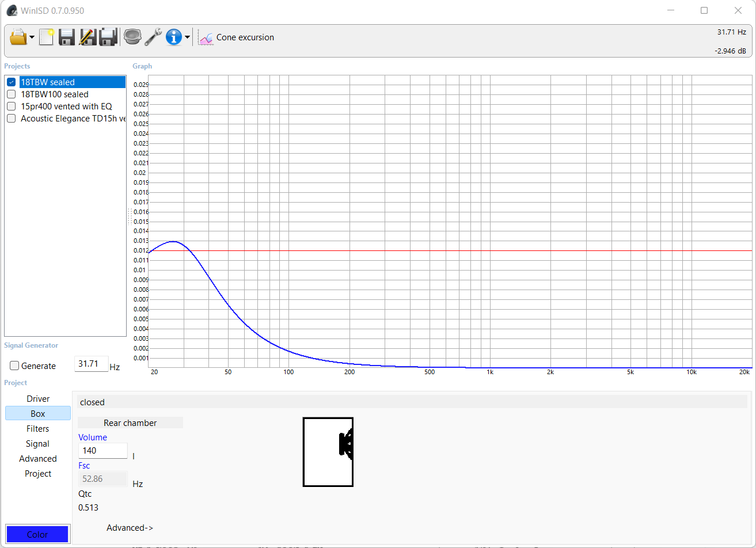Screen dimensions: 756x548
Task: Click the blue Color button
Action: pos(37,535)
